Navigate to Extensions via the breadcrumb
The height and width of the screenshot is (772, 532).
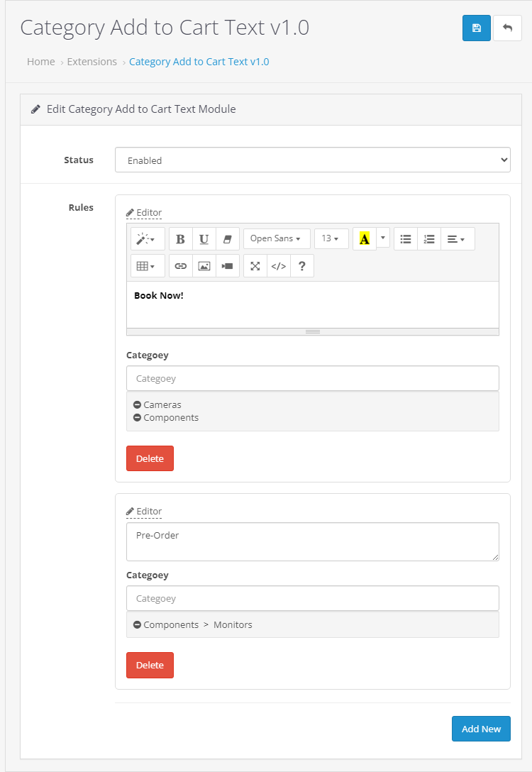click(x=92, y=62)
